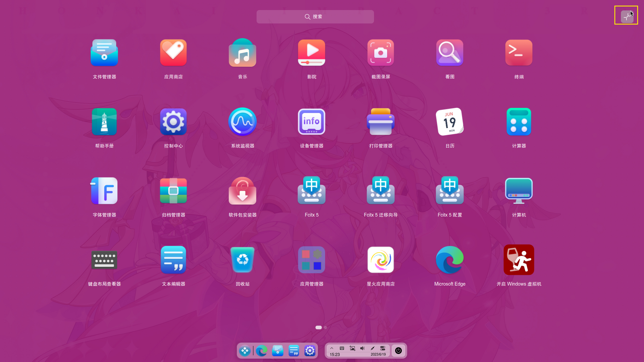644x362 pixels.
Task: Start 截图录屏 screen capture tool
Action: pos(380,53)
